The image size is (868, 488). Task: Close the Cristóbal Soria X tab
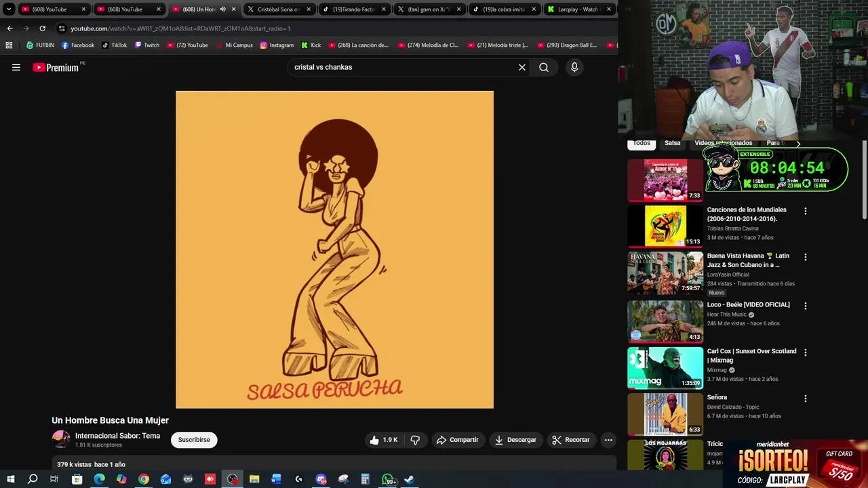(309, 9)
